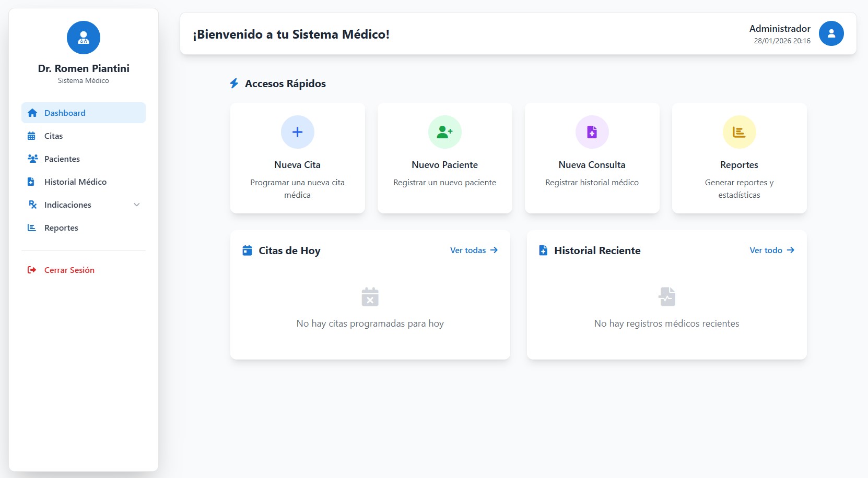Click the Indicaciones Rx icon

click(x=32, y=205)
